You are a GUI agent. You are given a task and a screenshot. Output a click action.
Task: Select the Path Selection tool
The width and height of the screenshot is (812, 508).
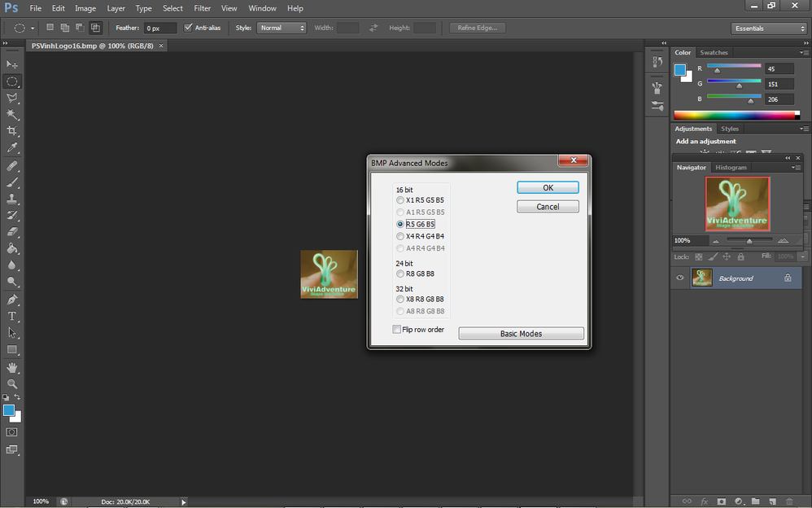pyautogui.click(x=12, y=333)
